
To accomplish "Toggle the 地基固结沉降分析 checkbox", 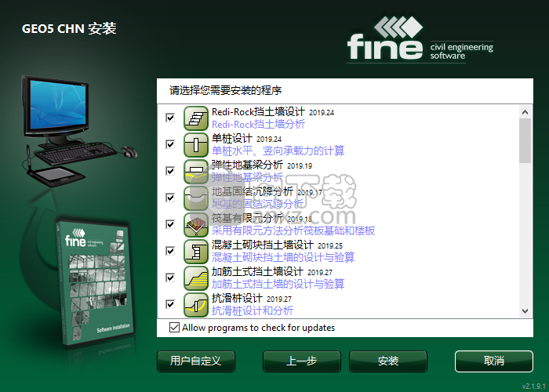I will click(170, 198).
